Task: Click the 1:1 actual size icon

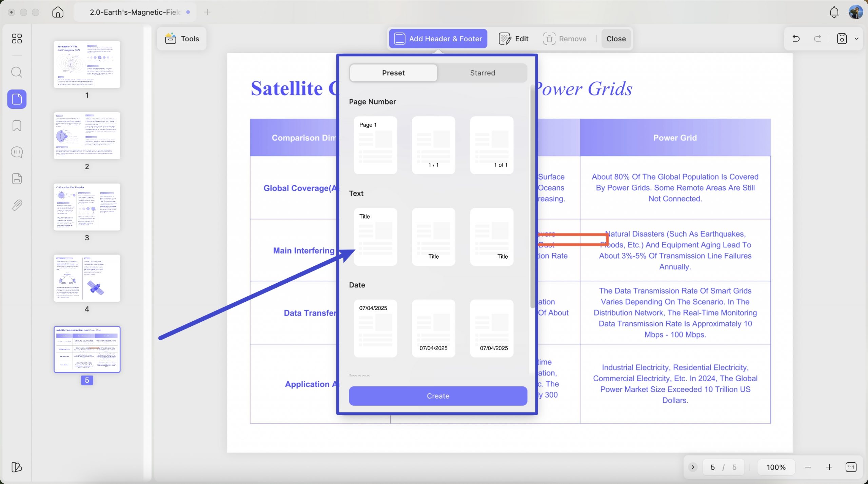Action: (x=851, y=467)
